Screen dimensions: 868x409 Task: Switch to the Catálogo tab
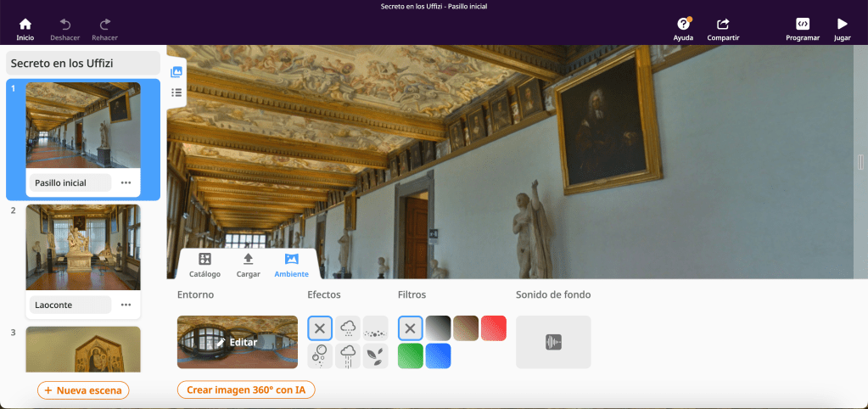coord(204,265)
